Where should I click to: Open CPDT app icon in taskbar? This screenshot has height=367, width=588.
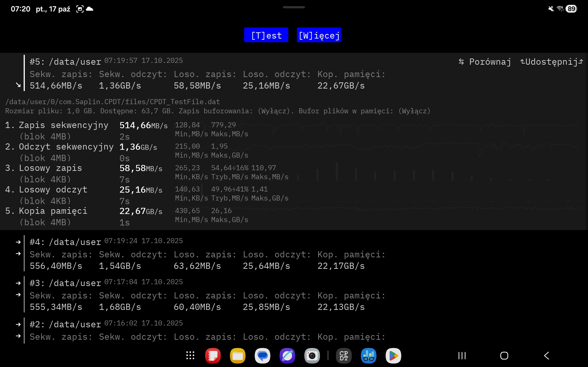pos(344,356)
